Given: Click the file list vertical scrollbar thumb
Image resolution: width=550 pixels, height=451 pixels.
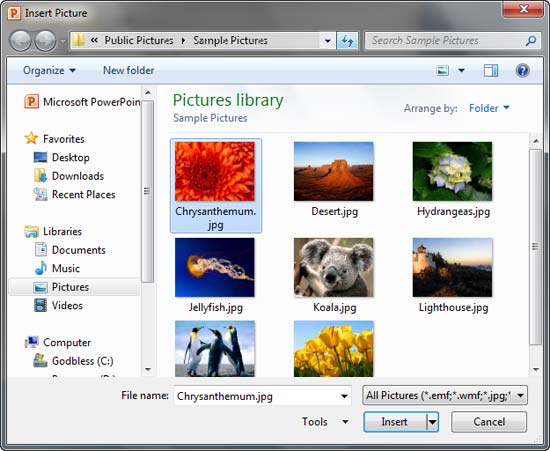Looking at the screenshot, I should point(536,247).
